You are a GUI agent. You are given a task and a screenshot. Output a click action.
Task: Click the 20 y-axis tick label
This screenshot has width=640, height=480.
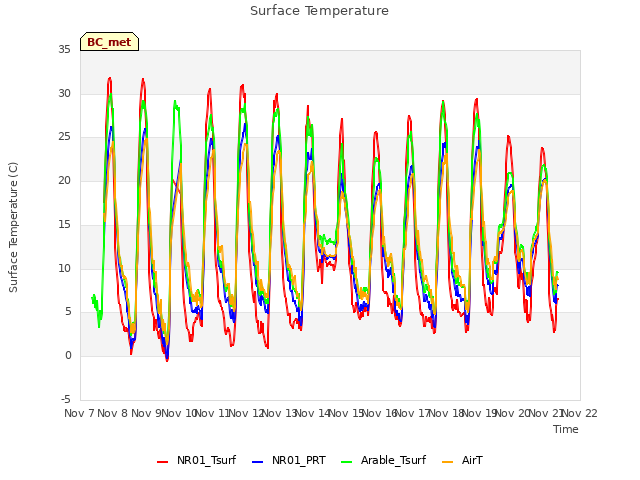click(64, 180)
